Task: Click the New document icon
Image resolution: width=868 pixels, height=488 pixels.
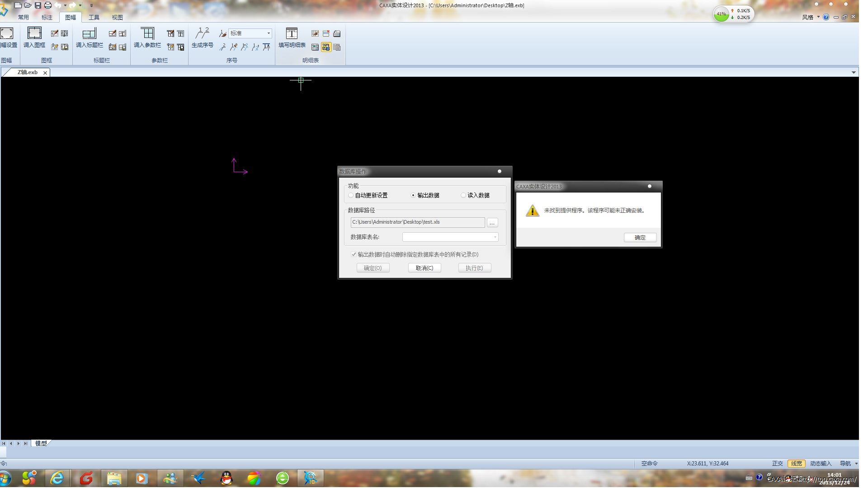Action: pos(18,5)
